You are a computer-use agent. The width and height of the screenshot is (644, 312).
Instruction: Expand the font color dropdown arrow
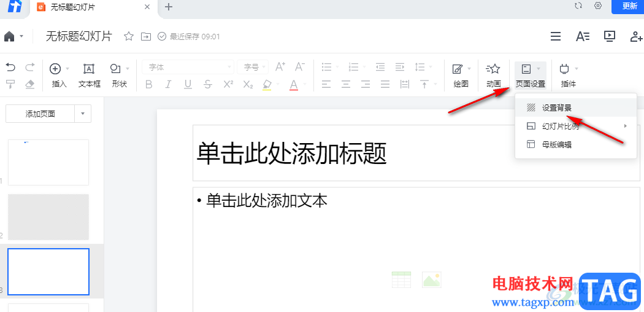pos(305,85)
